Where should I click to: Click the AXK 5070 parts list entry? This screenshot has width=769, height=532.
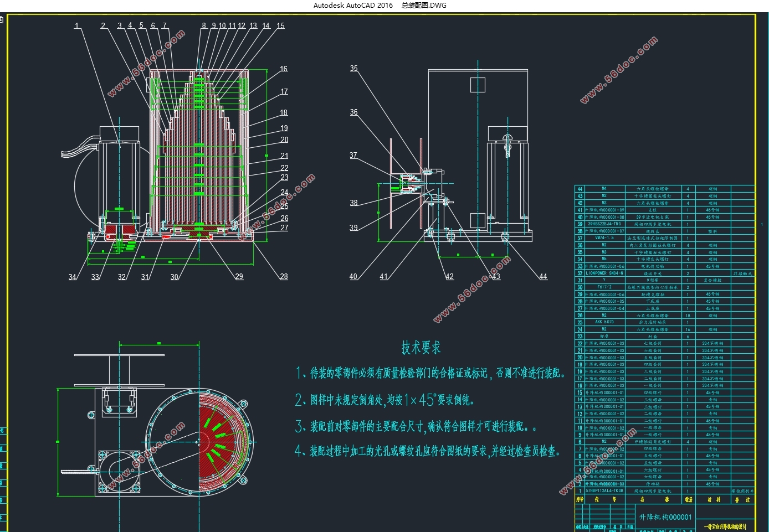(604, 322)
